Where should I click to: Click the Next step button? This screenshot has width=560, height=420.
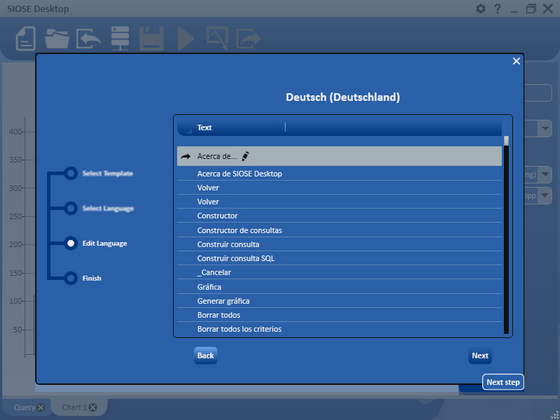503,382
